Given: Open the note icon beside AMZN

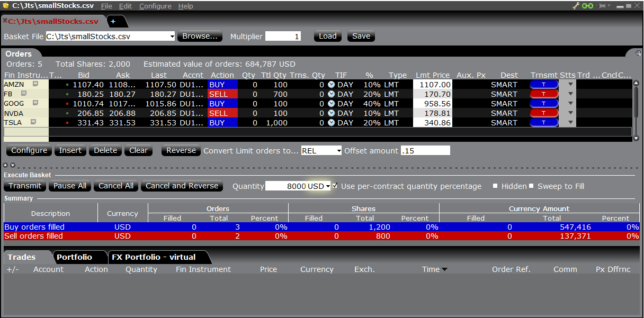Looking at the screenshot, I should (35, 84).
